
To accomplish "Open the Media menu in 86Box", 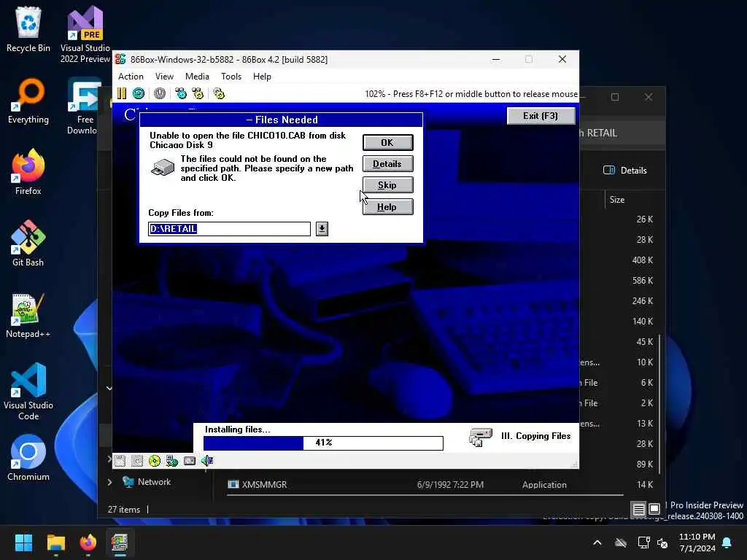I will click(197, 76).
